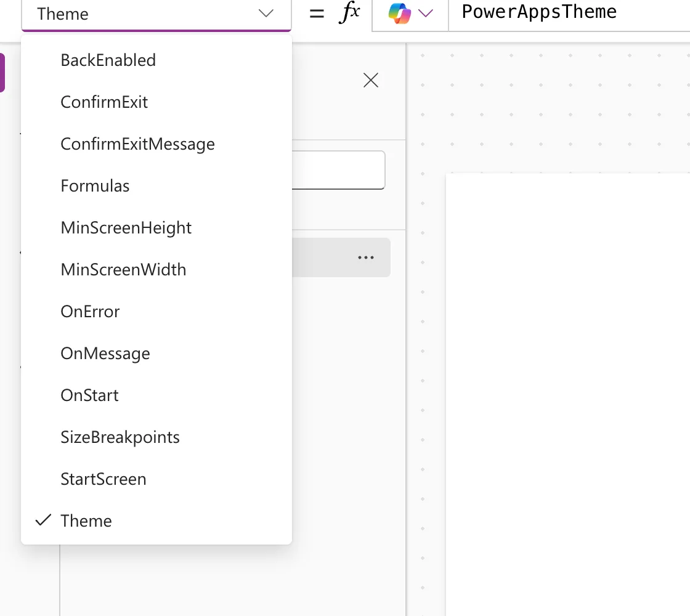Screen dimensions: 690x616
Task: Select MinScreenHeight property
Action: (x=156, y=228)
